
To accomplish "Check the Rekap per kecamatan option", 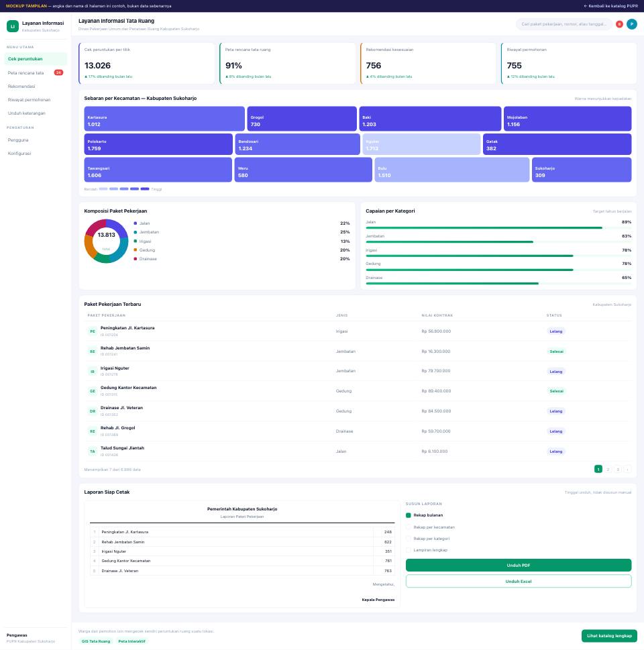I will tap(409, 527).
